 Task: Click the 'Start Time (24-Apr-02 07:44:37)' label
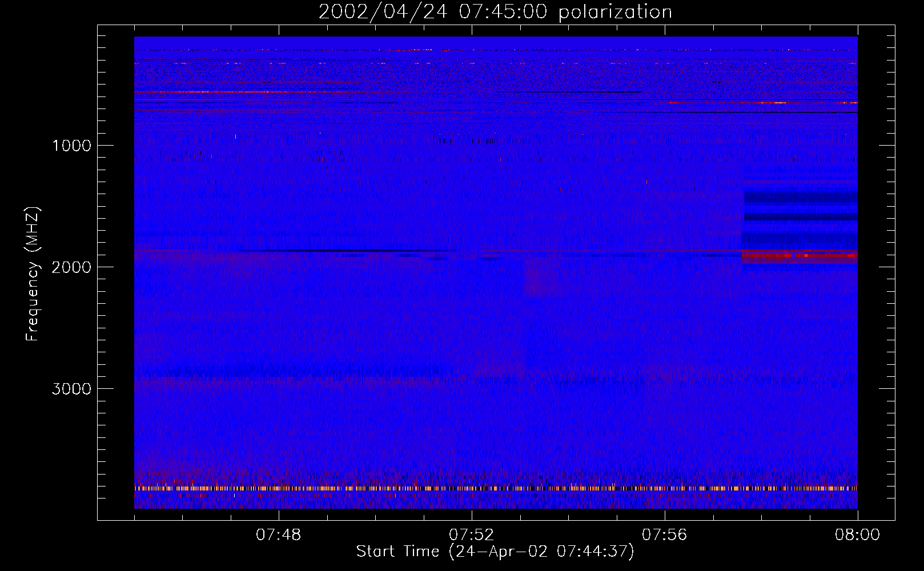pyautogui.click(x=495, y=552)
